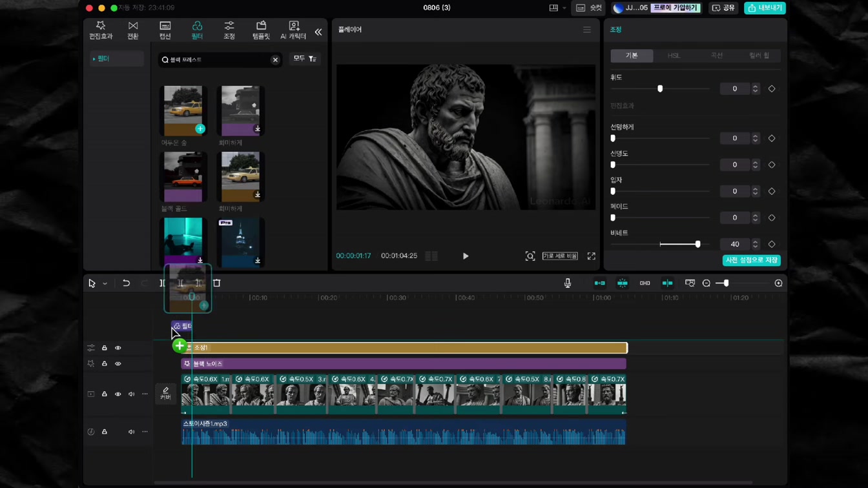Add the 어두운 숲 filter with plus icon
The width and height of the screenshot is (868, 488).
pyautogui.click(x=200, y=128)
